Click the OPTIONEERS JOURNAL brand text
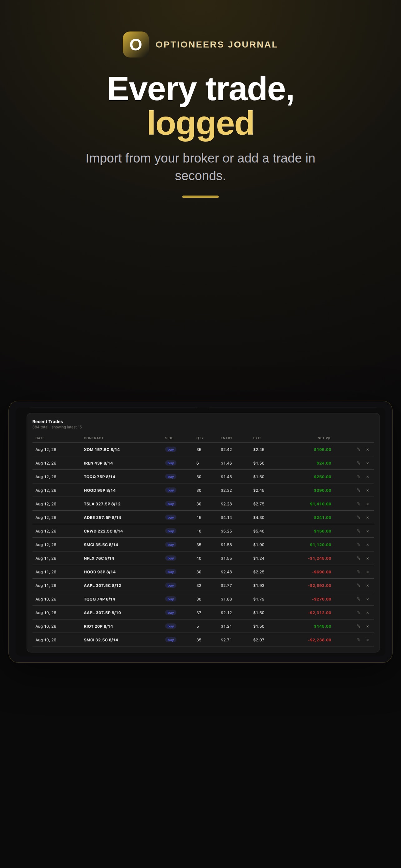This screenshot has height=868, width=401. click(x=216, y=44)
